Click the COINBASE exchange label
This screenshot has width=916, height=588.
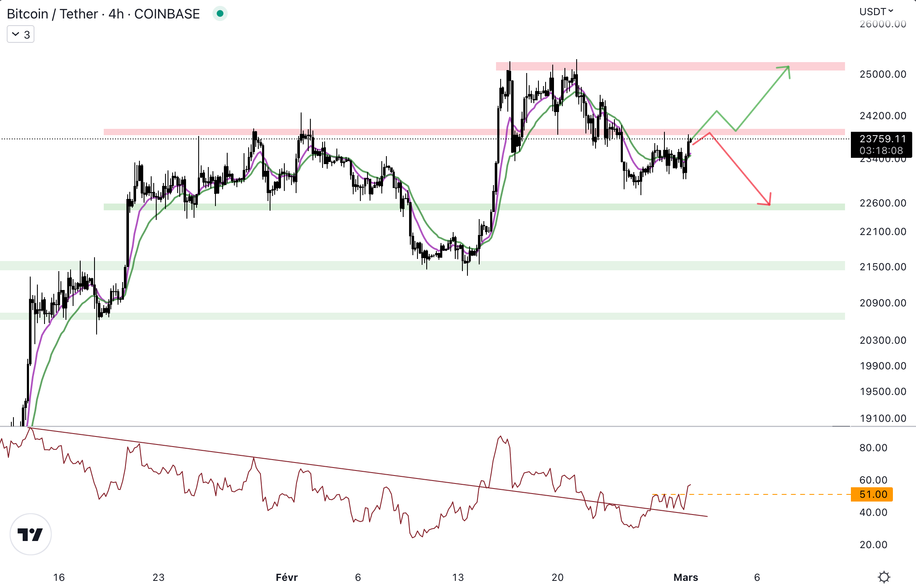pyautogui.click(x=167, y=14)
